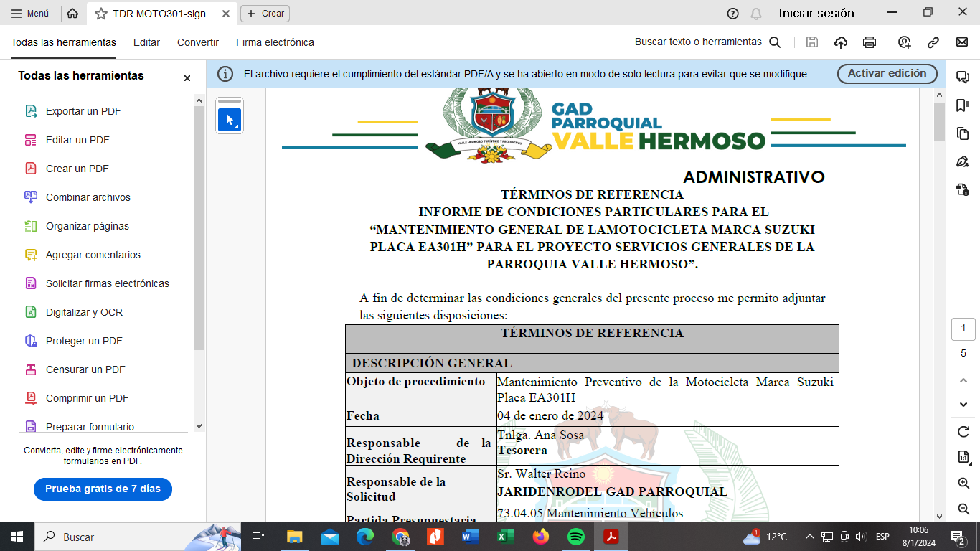Open the comments panel icon on right sidebar

963,77
